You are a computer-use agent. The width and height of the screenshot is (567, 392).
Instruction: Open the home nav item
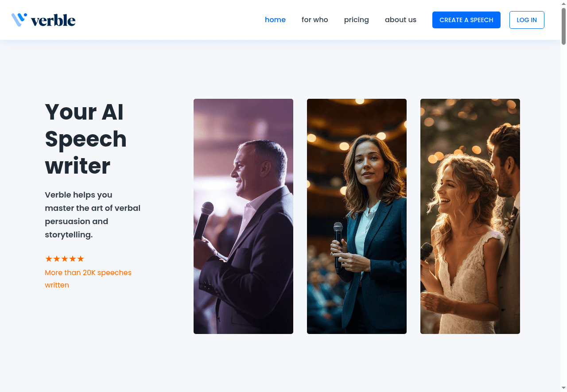[x=275, y=20]
